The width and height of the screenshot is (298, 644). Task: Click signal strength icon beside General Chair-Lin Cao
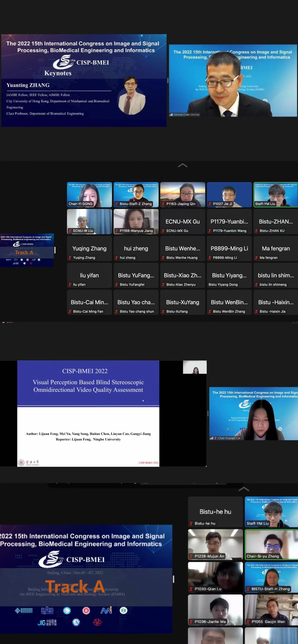point(171,115)
